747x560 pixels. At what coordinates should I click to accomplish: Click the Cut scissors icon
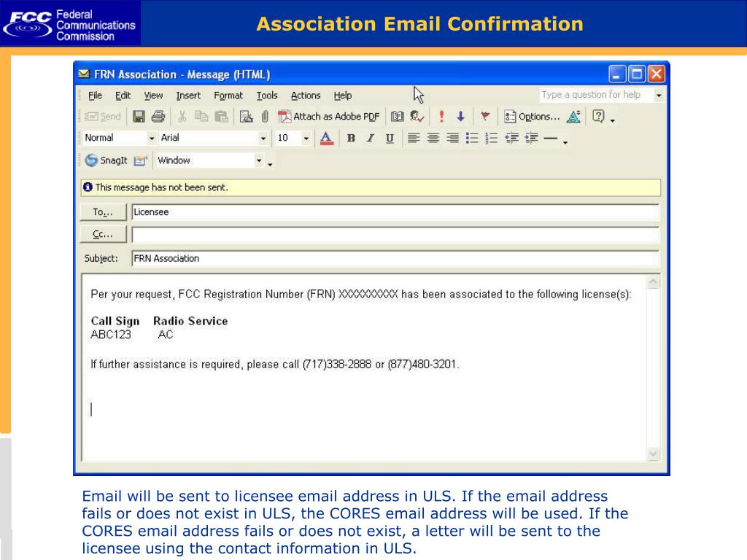coord(182,116)
